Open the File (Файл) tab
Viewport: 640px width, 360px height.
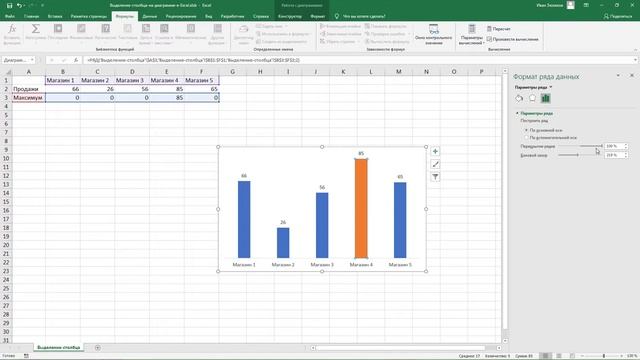(10, 16)
